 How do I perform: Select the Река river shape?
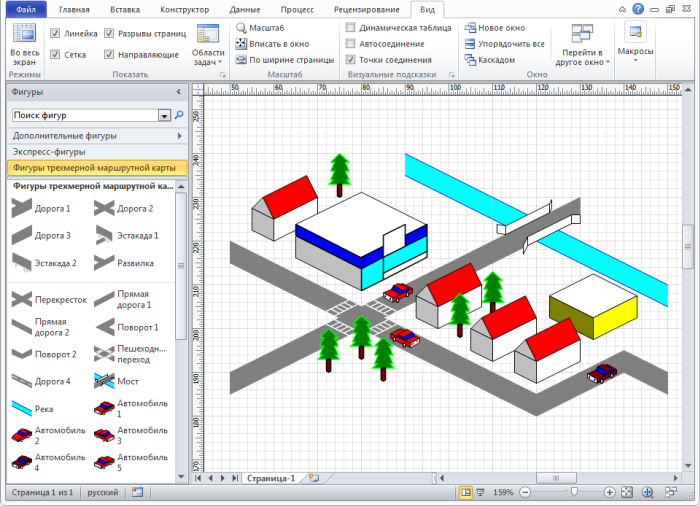(23, 408)
